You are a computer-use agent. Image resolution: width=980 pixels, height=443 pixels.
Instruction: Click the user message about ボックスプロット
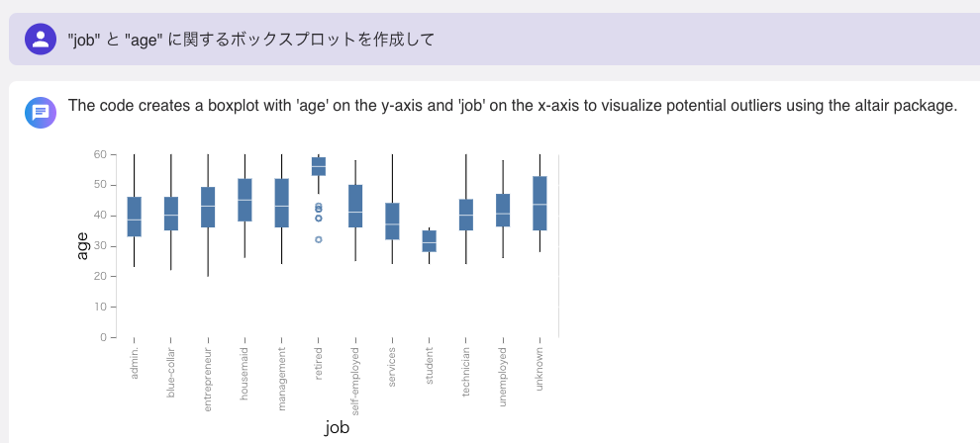pyautogui.click(x=250, y=40)
